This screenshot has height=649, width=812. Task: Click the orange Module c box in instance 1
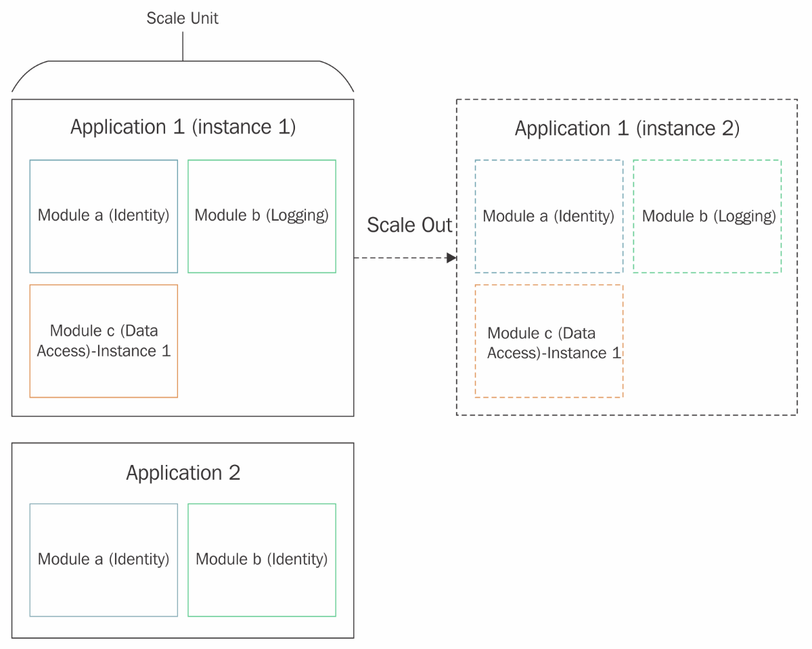coord(104,341)
